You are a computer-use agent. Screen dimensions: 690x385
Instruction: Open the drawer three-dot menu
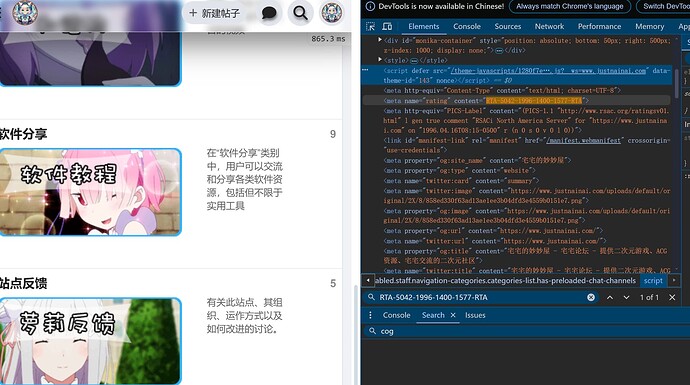pyautogui.click(x=370, y=315)
